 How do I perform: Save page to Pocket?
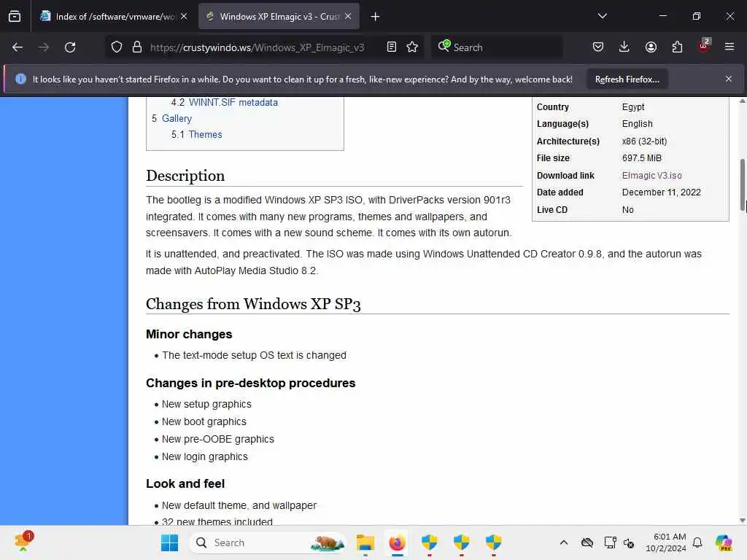(x=598, y=47)
